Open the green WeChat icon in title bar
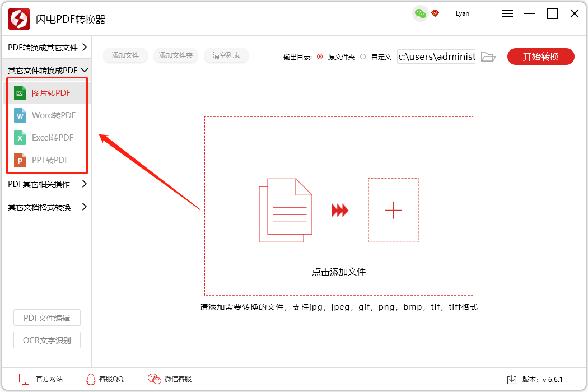Screen dimensions: 588x392 click(421, 14)
